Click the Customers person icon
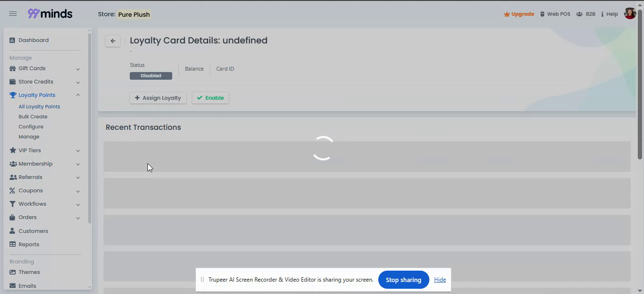The image size is (644, 294). [x=12, y=231]
